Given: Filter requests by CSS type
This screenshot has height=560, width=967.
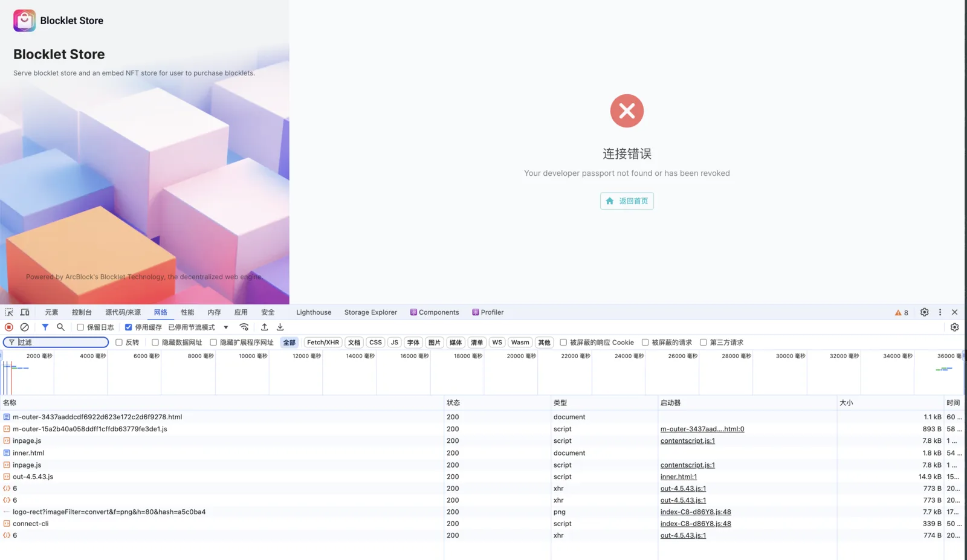Looking at the screenshot, I should (x=375, y=343).
